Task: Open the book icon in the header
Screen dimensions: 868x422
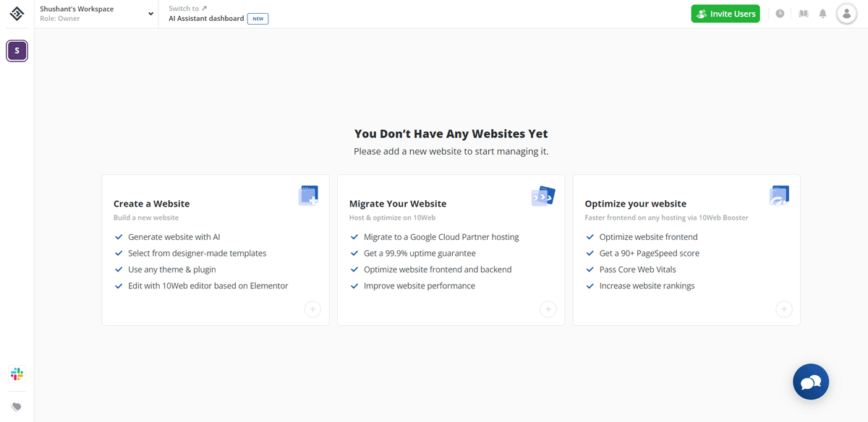Action: tap(803, 14)
